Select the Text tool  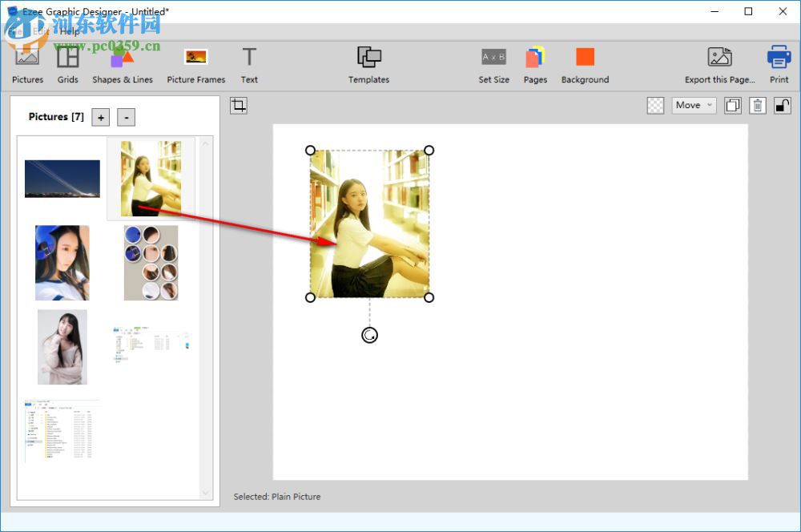pos(249,60)
